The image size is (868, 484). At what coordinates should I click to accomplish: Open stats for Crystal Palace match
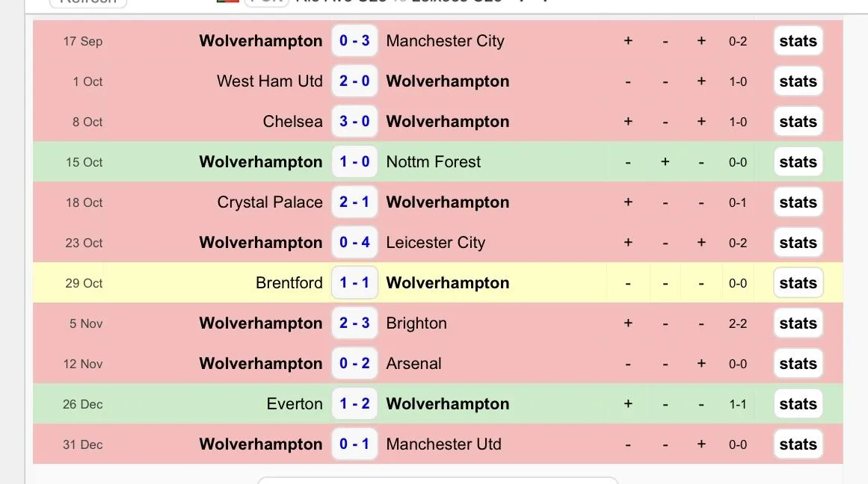(798, 202)
